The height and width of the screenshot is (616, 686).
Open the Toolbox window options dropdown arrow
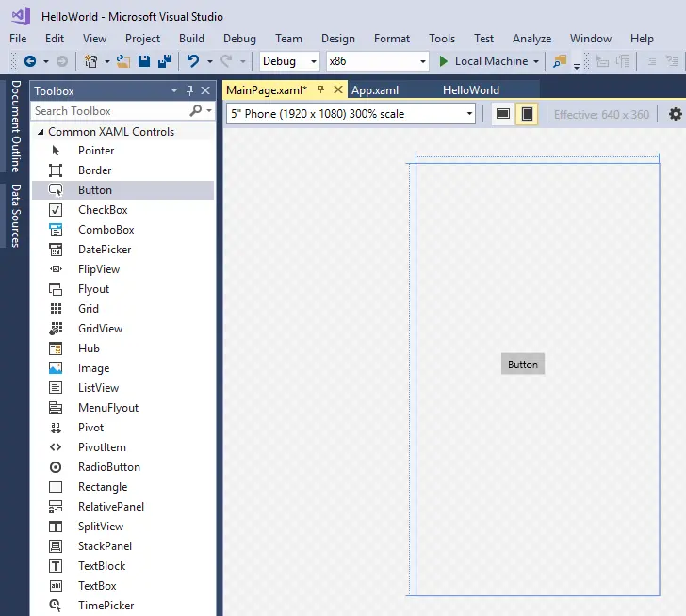(174, 90)
